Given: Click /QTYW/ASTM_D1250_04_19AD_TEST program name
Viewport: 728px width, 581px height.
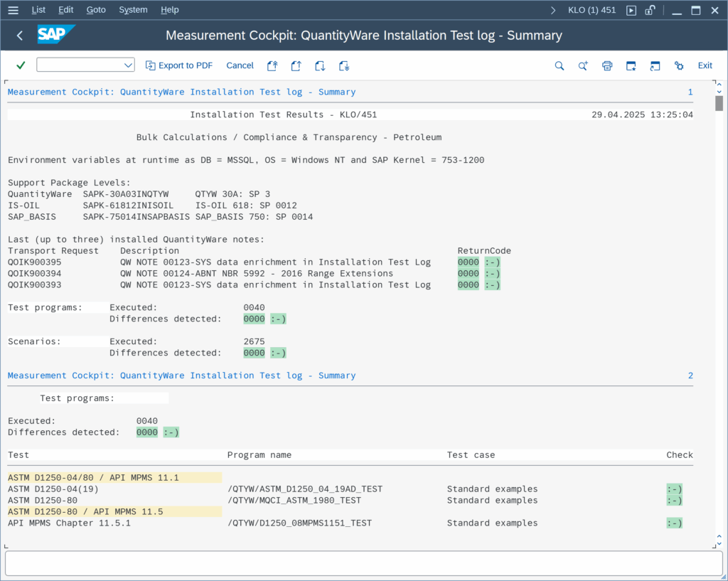Looking at the screenshot, I should tap(305, 489).
